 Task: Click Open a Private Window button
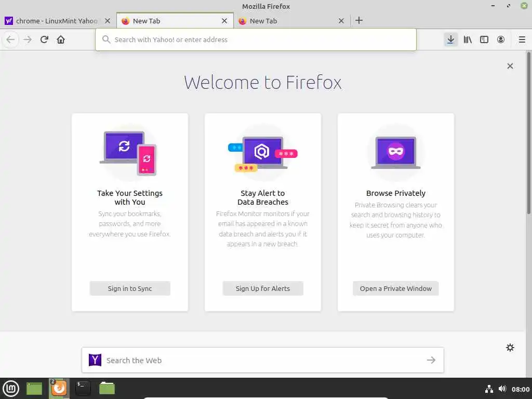[x=395, y=288]
